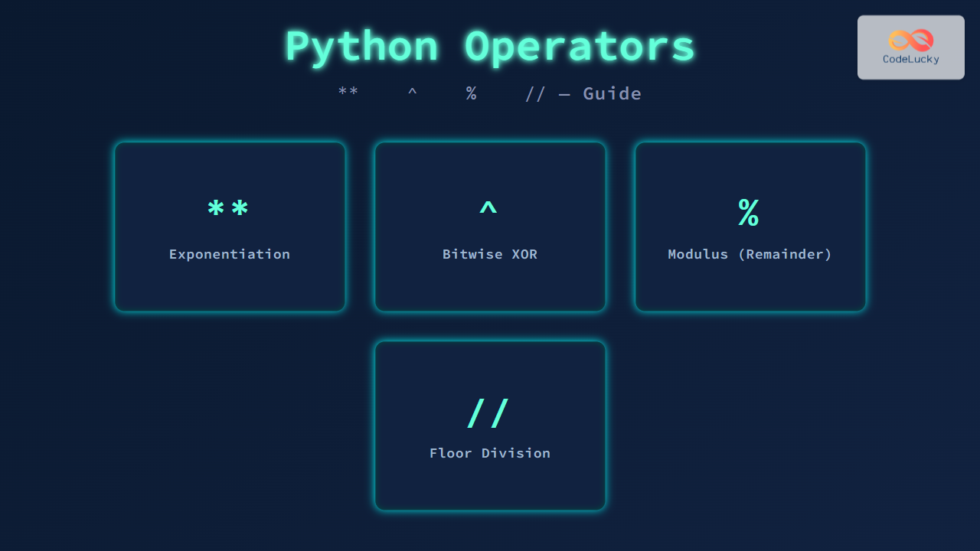Click the word 'Python' in the heading
Image resolution: width=980 pixels, height=551 pixels.
point(362,47)
